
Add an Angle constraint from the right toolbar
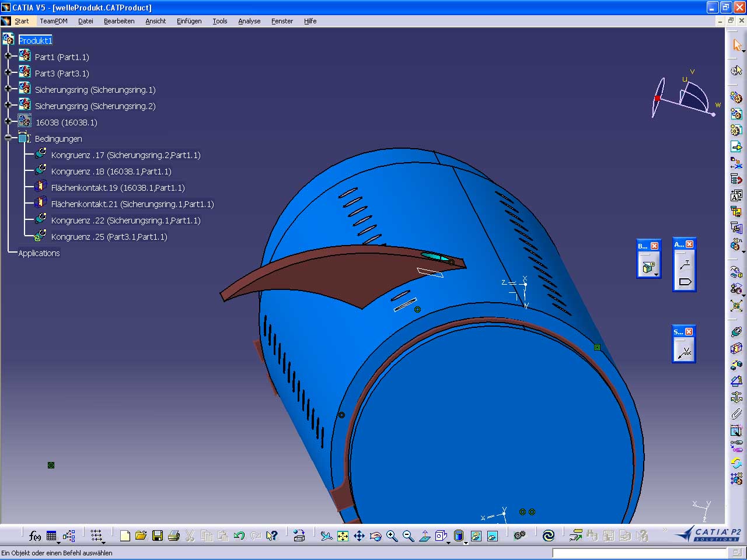click(x=736, y=381)
